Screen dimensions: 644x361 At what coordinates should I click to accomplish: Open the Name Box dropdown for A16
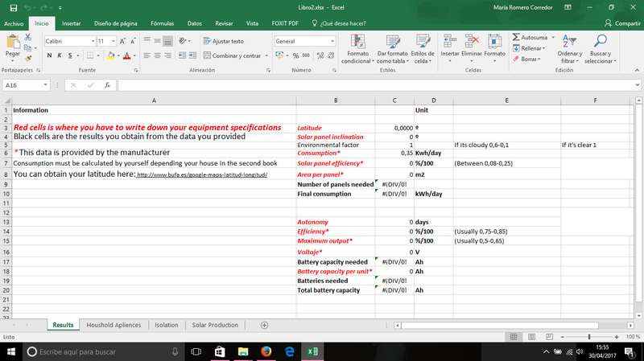click(47, 84)
